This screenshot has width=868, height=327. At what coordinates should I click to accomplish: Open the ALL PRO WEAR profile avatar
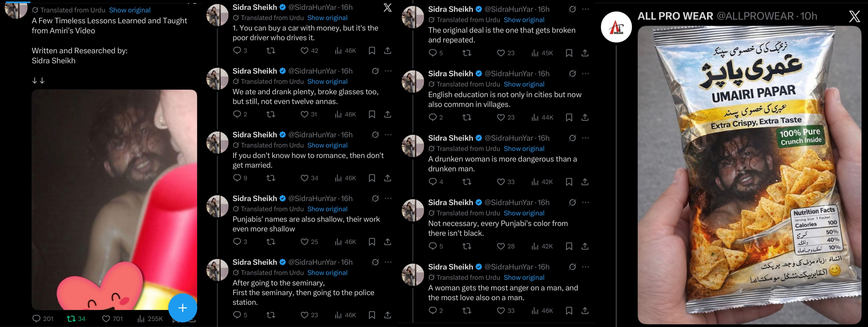pyautogui.click(x=616, y=27)
